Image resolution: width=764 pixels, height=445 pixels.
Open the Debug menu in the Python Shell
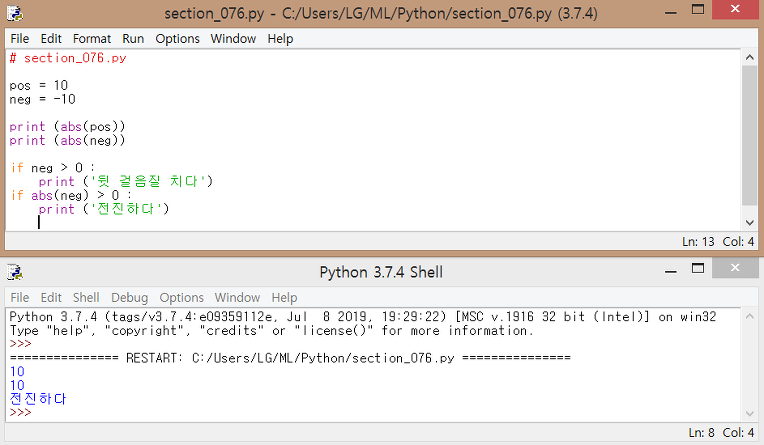click(129, 297)
